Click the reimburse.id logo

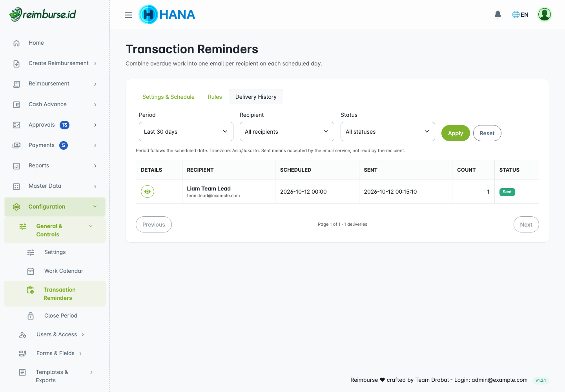(43, 15)
